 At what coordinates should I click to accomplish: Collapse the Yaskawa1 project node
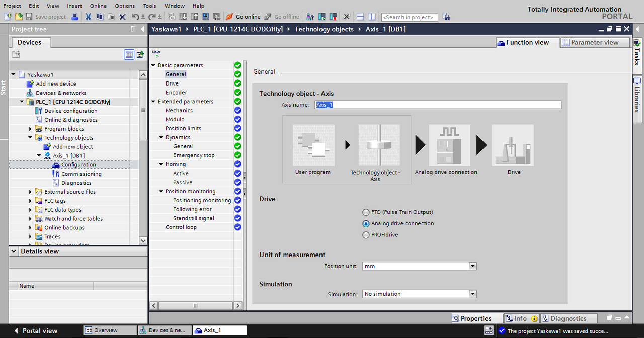[14, 74]
